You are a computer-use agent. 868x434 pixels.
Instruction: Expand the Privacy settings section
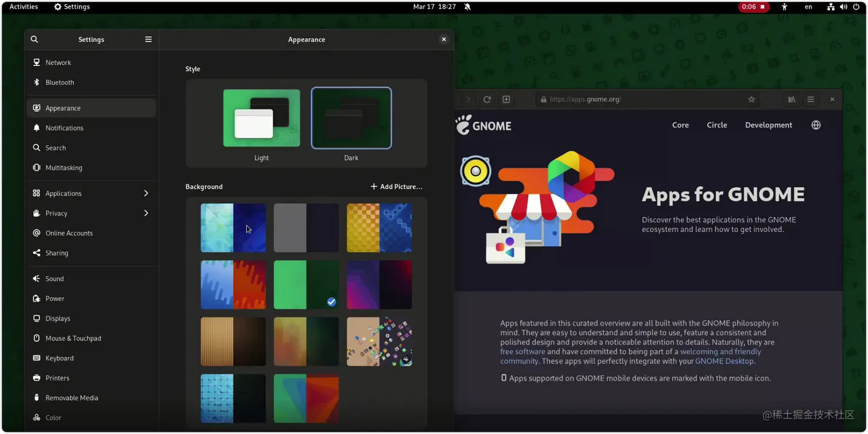point(91,213)
